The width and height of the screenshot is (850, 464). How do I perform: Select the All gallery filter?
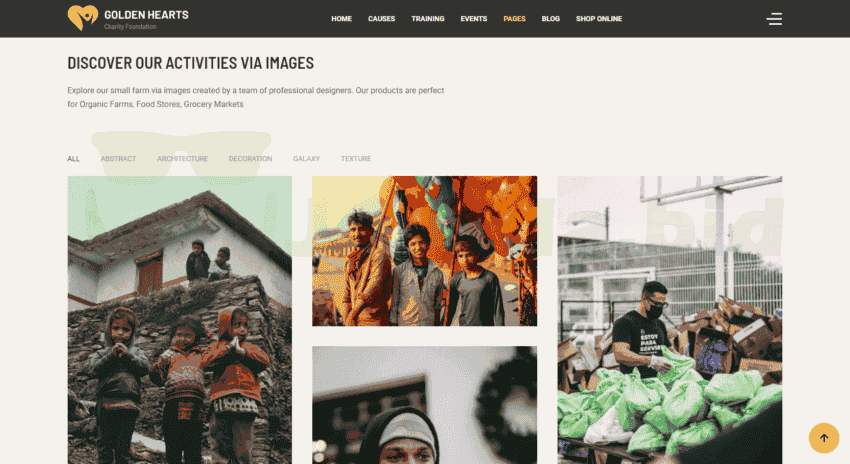(x=73, y=159)
